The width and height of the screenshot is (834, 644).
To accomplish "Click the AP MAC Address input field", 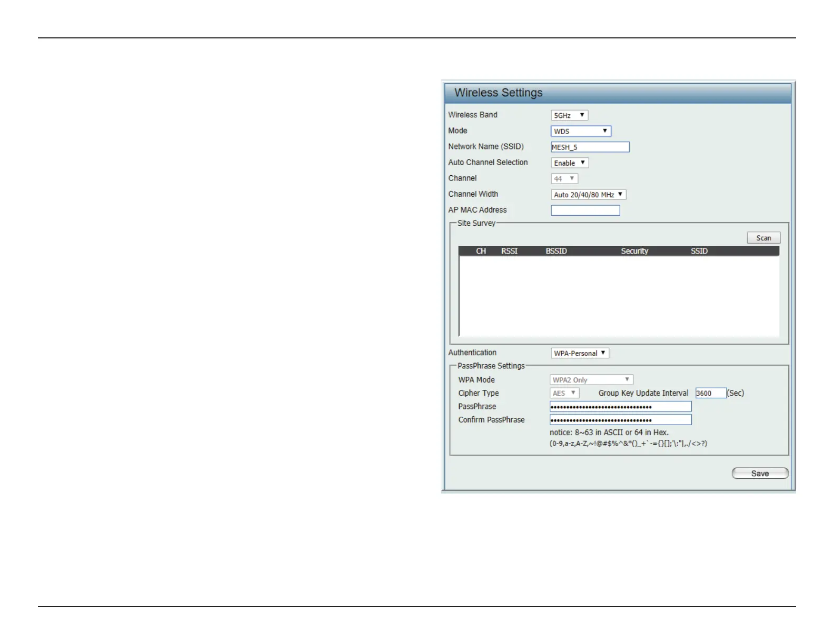I will 585,210.
